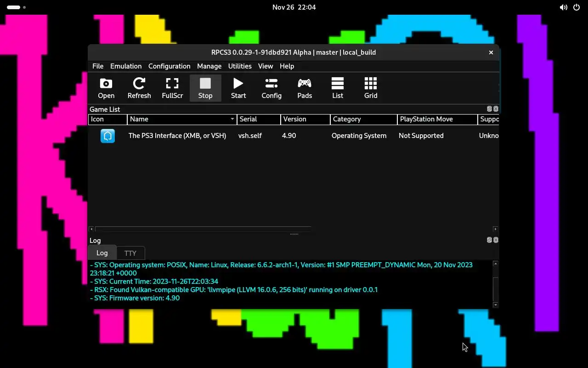This screenshot has height=368, width=588.
Task: Click the game list left scroll arrow
Action: click(x=91, y=229)
